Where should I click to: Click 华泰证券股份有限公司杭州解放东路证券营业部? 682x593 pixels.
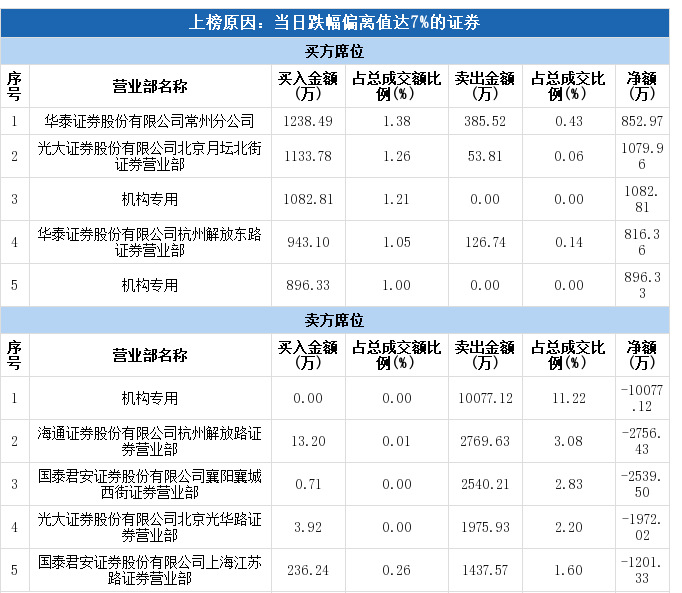click(150, 242)
